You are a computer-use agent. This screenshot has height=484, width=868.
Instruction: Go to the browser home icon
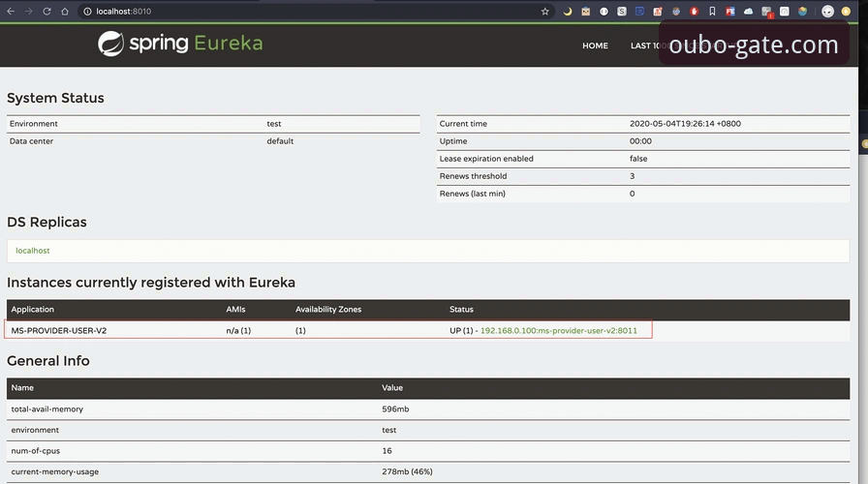(65, 11)
